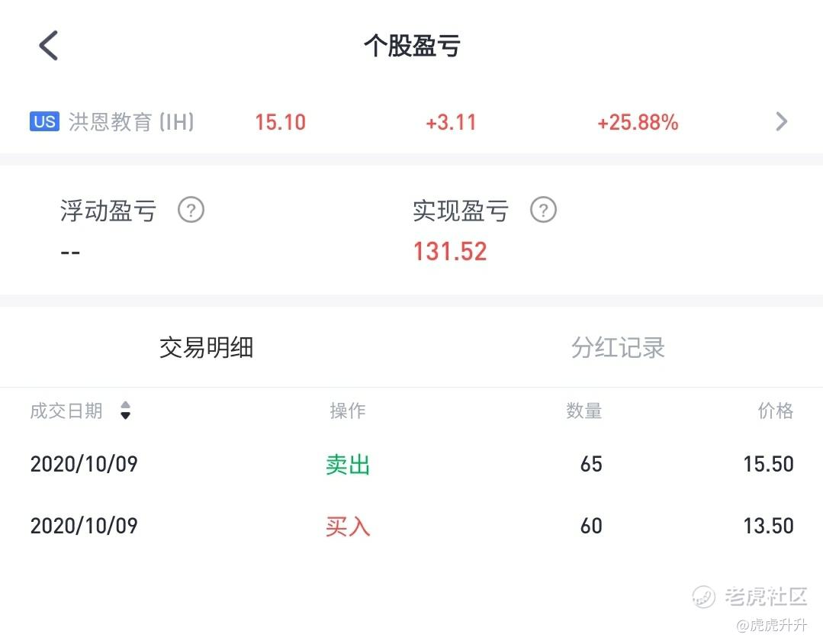Switch to the 分红记录 tab

pyautogui.click(x=618, y=348)
